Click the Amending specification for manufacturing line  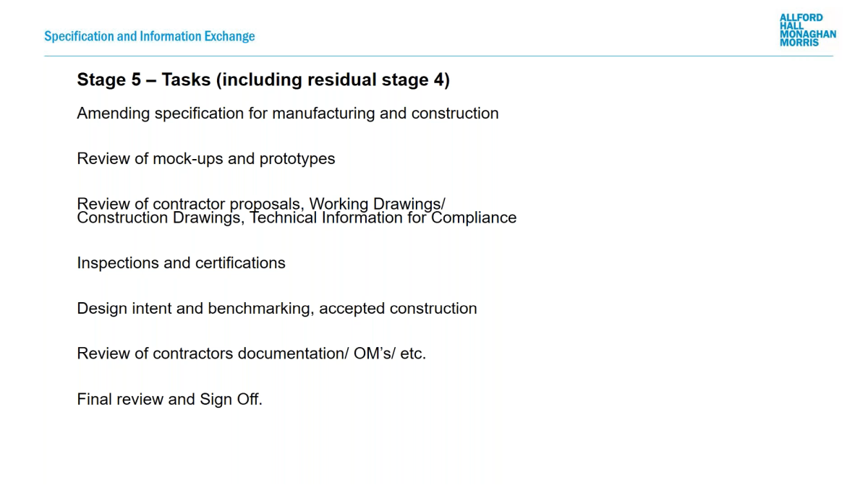(288, 114)
